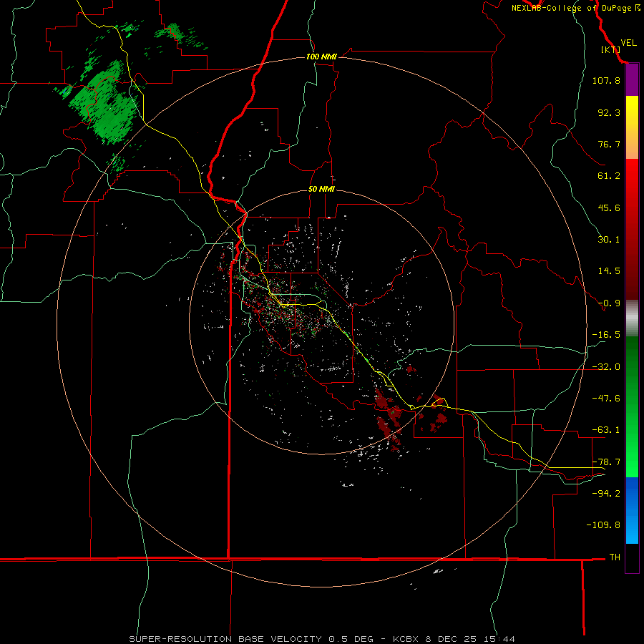644x644 pixels.
Task: Select the -94.2 legend value
Action: coord(606,493)
